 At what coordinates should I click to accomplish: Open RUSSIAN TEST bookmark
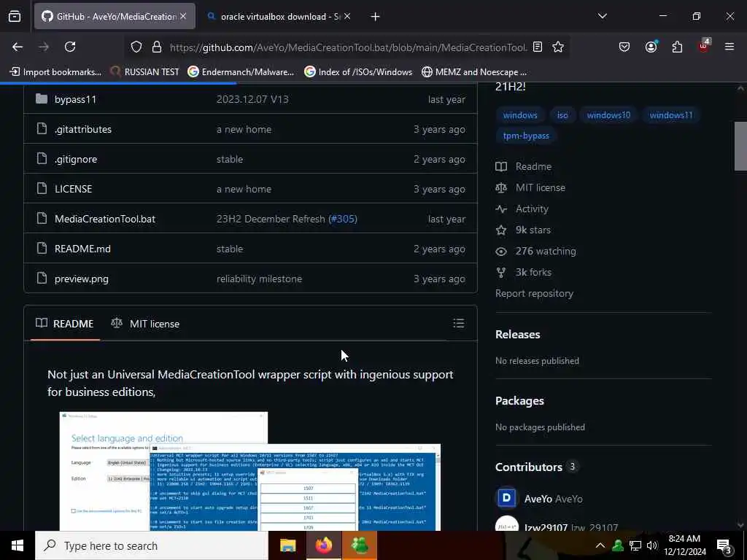coord(144,72)
